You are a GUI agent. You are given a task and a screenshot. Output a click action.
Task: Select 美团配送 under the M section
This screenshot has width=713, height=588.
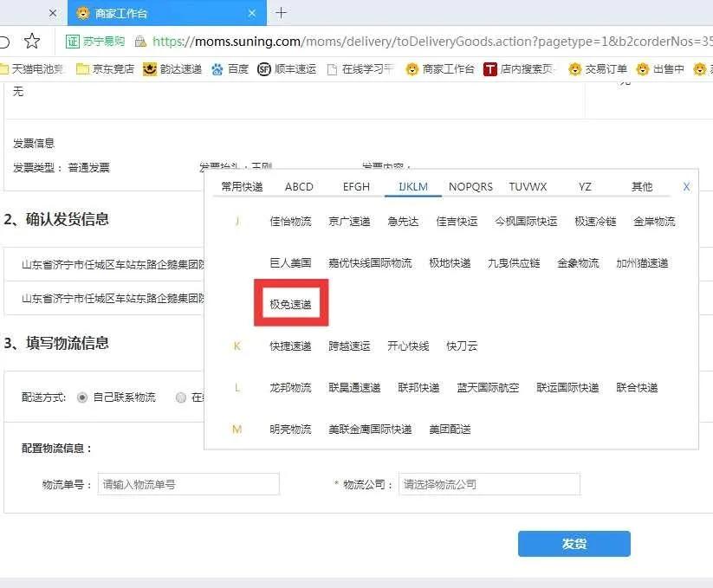pyautogui.click(x=450, y=429)
